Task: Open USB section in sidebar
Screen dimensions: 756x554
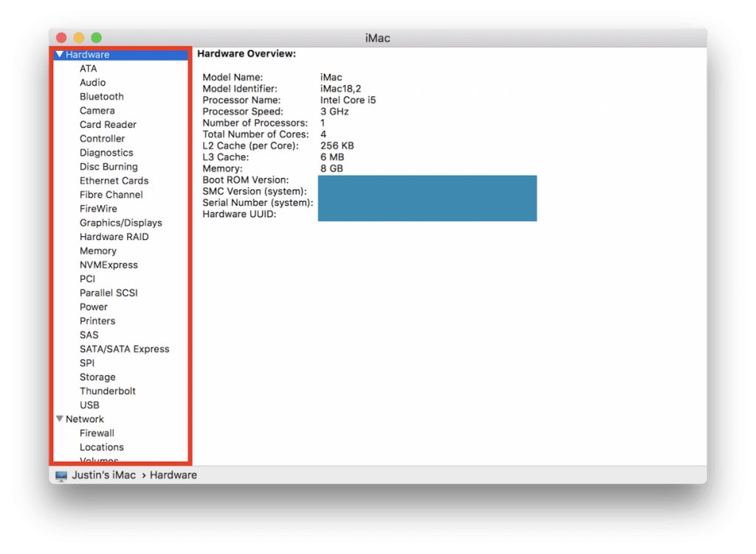Action: pyautogui.click(x=89, y=404)
